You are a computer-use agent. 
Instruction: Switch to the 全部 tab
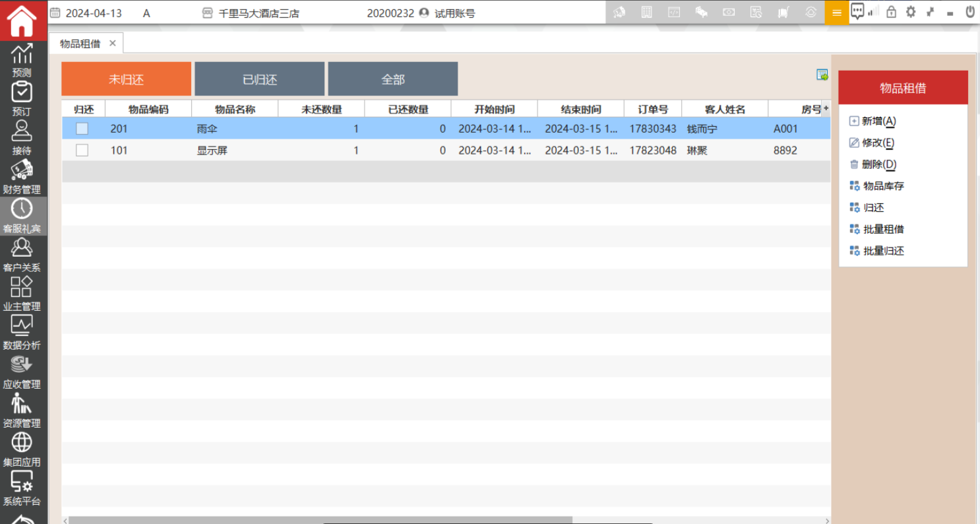(x=392, y=79)
